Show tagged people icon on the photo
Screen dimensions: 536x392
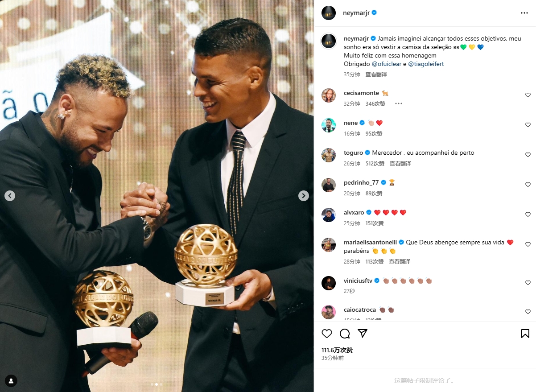(11, 381)
